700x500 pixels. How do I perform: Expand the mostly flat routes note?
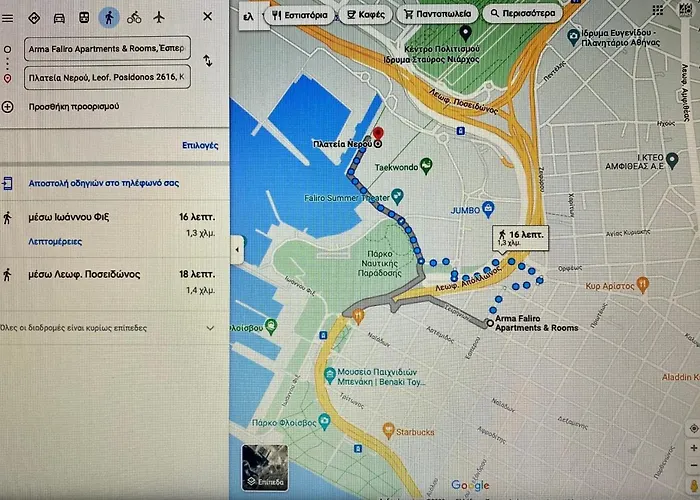pos(210,328)
